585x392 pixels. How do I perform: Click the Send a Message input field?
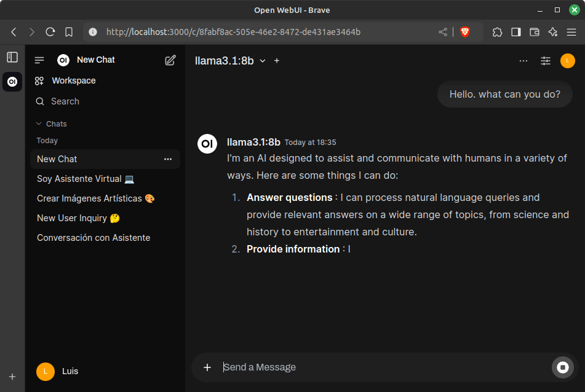[x=381, y=367]
